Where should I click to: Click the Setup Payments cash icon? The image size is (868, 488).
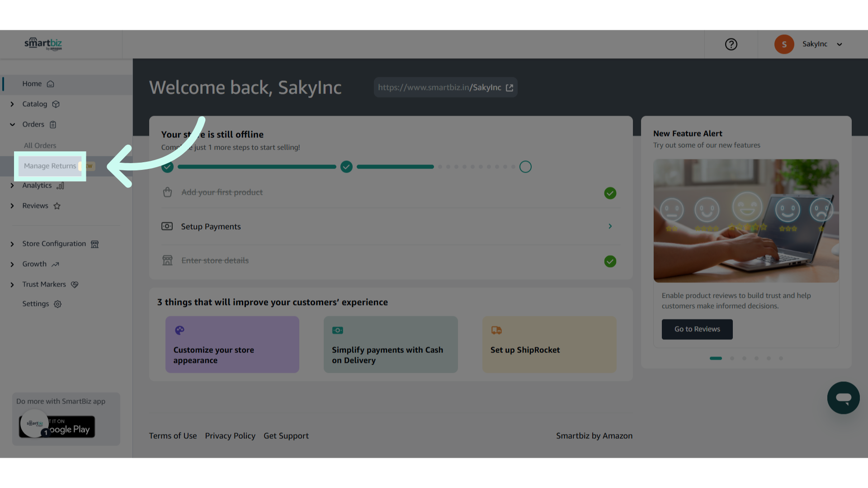[167, 226]
